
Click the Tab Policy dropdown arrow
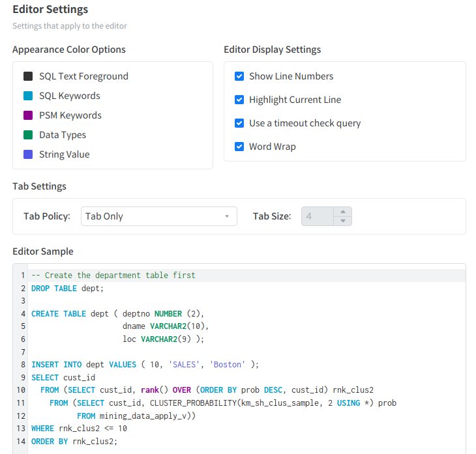[226, 216]
